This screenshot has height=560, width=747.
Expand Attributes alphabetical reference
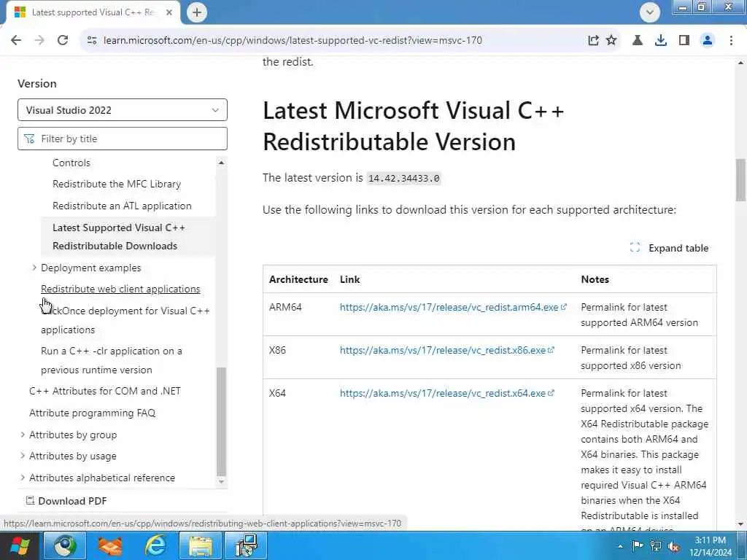point(23,478)
